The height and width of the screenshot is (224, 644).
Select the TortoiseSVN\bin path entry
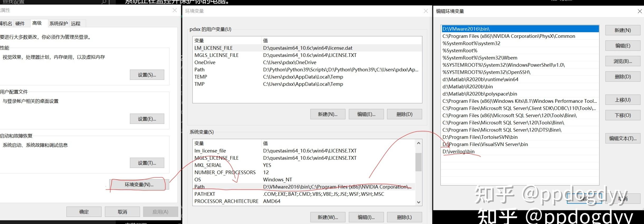[x=520, y=137]
